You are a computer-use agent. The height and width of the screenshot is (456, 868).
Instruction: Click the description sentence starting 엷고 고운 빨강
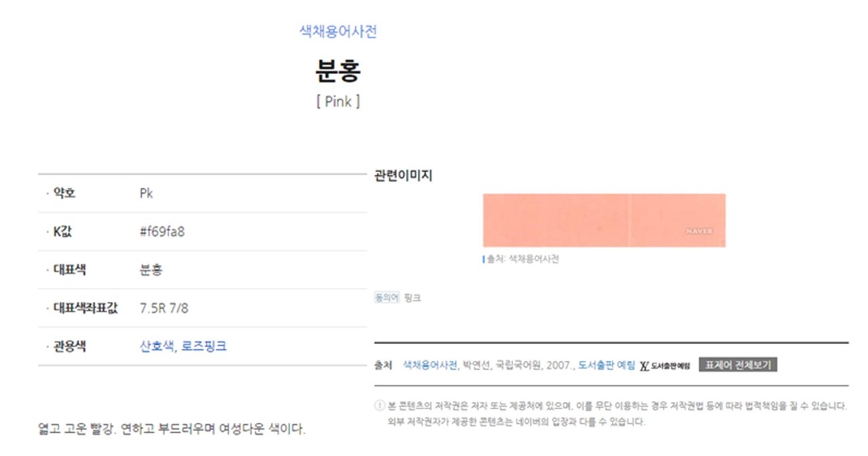[x=172, y=429]
